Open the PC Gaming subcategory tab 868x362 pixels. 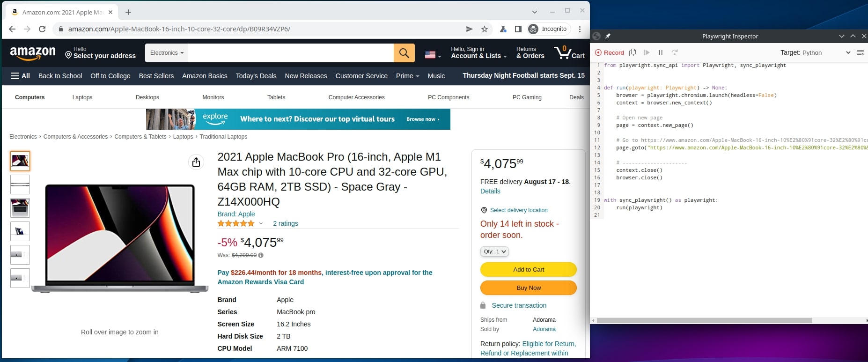(527, 97)
